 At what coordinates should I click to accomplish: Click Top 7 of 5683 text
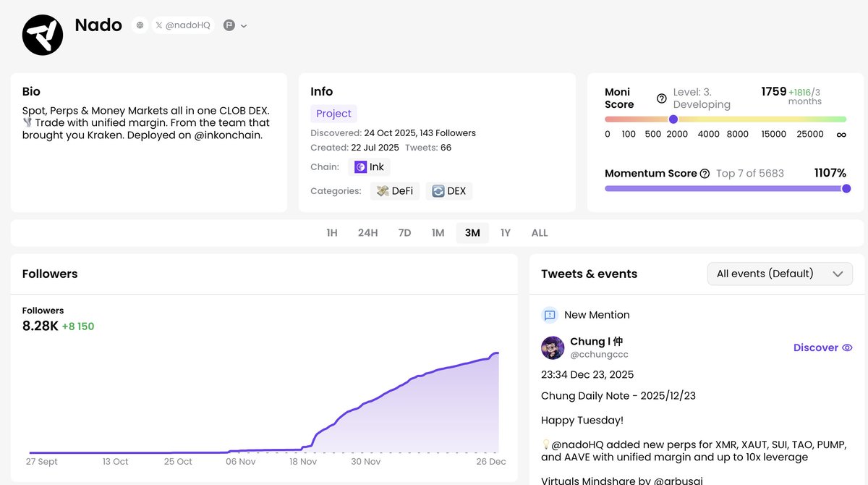pos(750,174)
